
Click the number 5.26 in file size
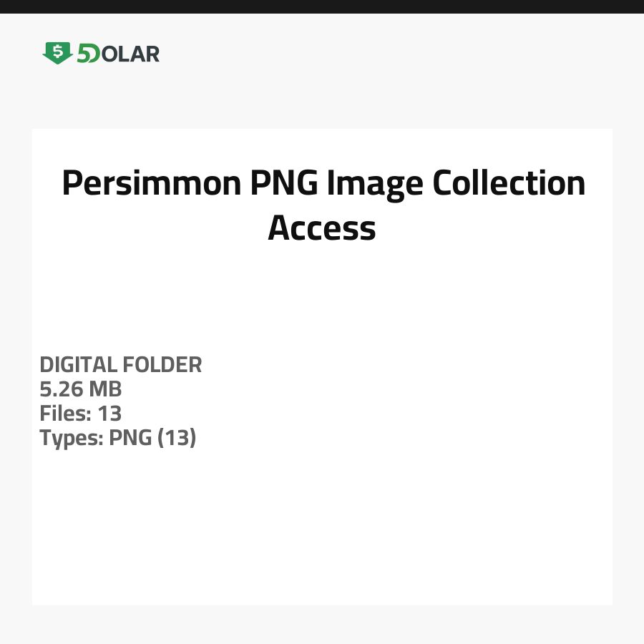click(x=62, y=389)
